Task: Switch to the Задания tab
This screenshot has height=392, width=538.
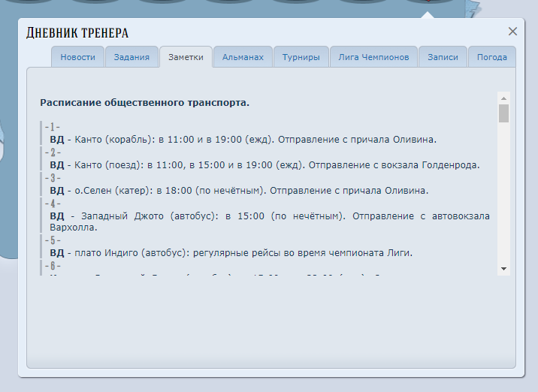Action: [x=131, y=57]
